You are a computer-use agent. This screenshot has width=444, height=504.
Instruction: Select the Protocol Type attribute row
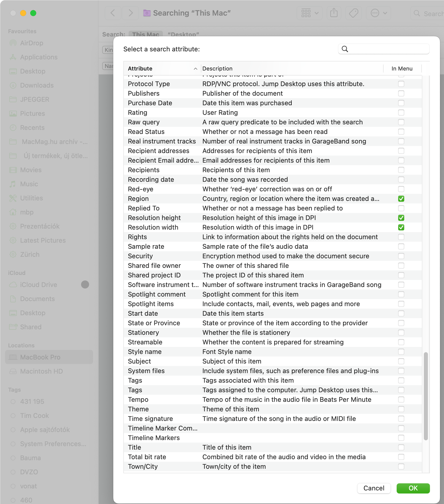[273, 84]
